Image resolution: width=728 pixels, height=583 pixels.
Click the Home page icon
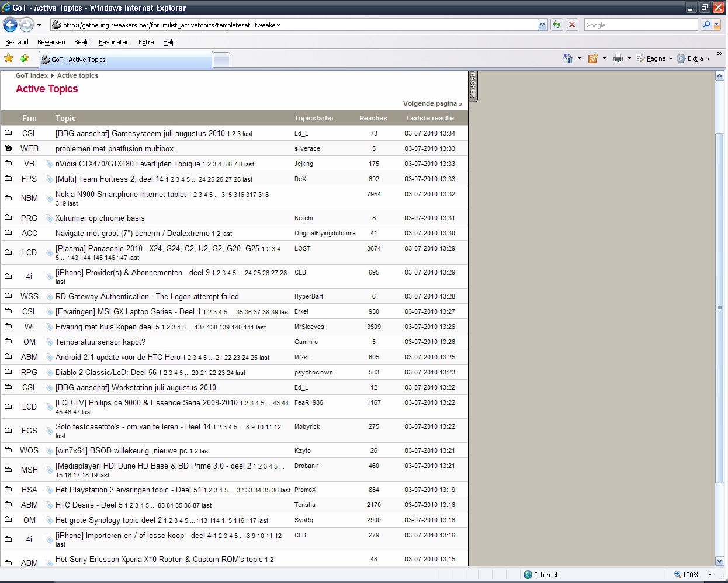(568, 58)
